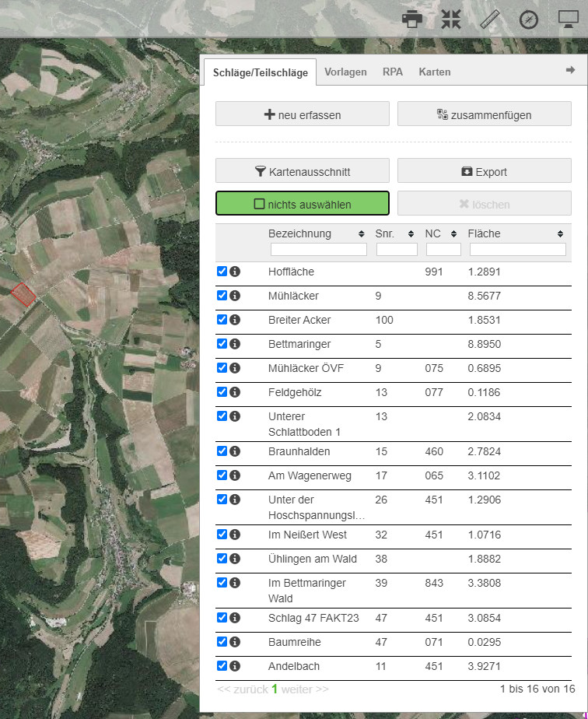Open info for Hoffläche row
588x719 pixels.
(x=235, y=272)
